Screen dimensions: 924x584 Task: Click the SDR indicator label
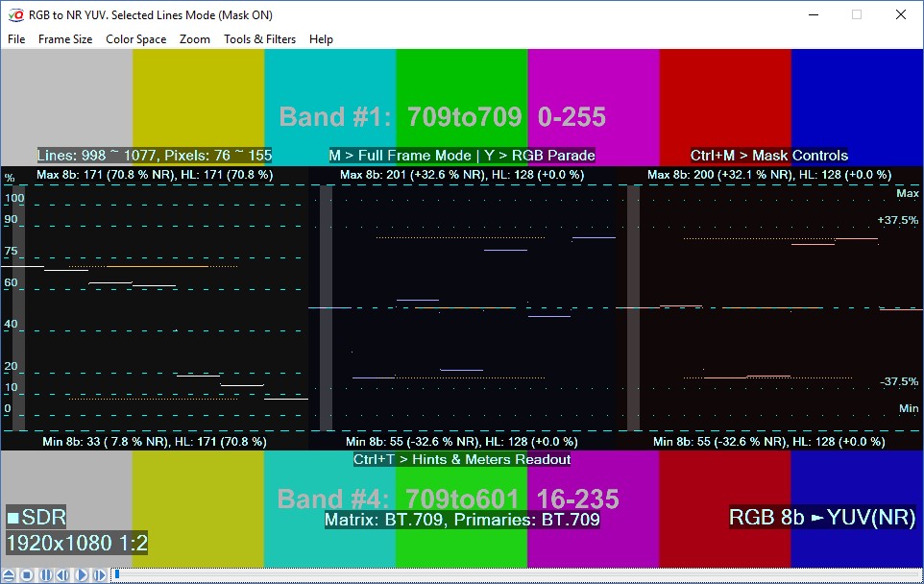pos(36,518)
